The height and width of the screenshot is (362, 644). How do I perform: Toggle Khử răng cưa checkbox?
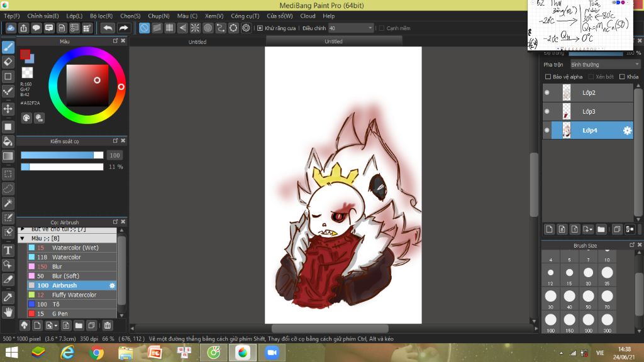click(260, 28)
